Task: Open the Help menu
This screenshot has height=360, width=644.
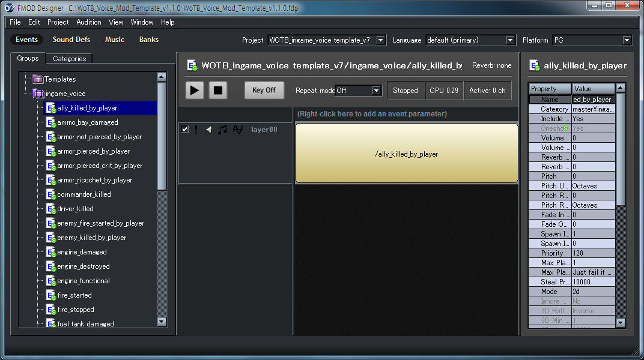Action: pyautogui.click(x=168, y=22)
